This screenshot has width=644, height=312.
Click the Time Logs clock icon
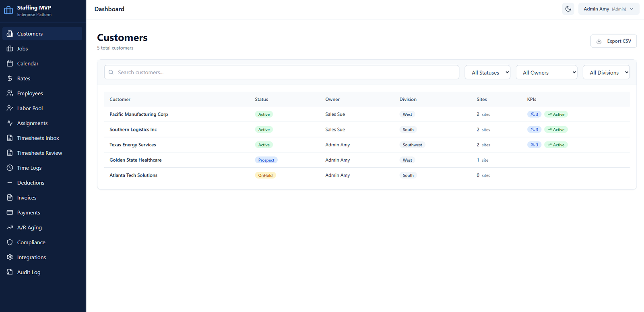[10, 168]
